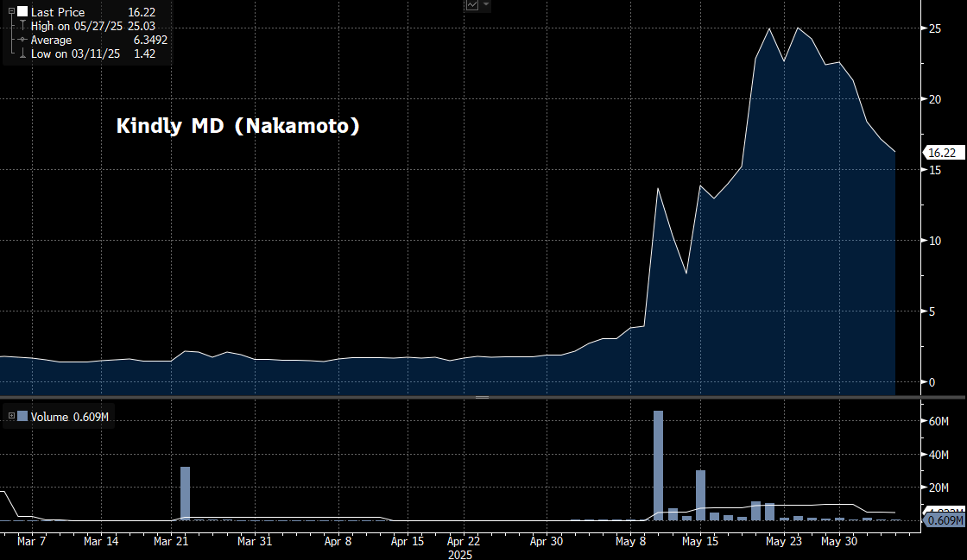
Task: Click the tallest volume bar near May 8
Action: 659,465
